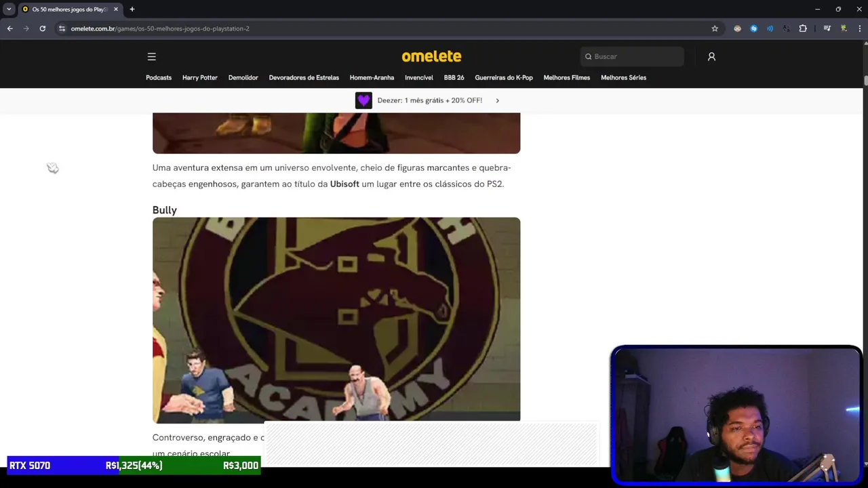Reload the page
The image size is (868, 488).
coord(42,28)
